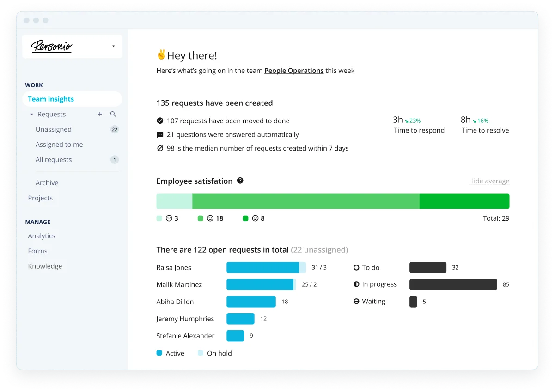
Task: Click the Active legend swatch
Action: tap(159, 353)
